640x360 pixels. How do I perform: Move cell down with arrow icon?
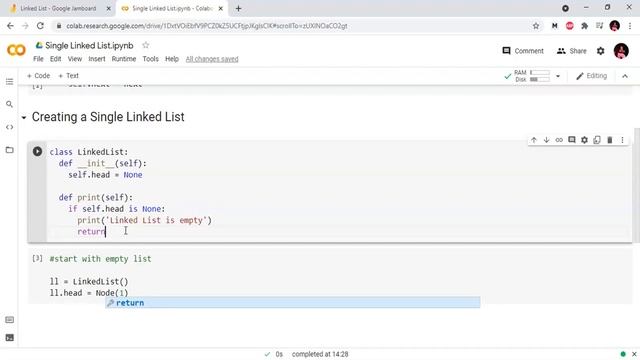547,140
